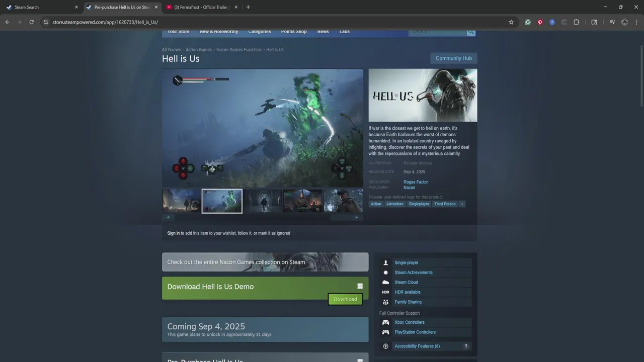This screenshot has height=362, width=644.
Task: Open the Nacon publisher link
Action: click(x=409, y=188)
